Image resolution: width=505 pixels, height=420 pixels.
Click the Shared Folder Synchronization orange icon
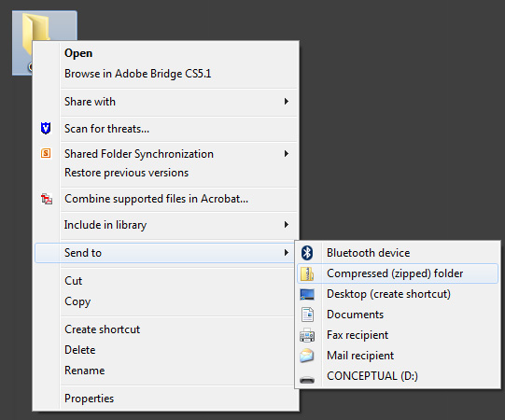46,153
